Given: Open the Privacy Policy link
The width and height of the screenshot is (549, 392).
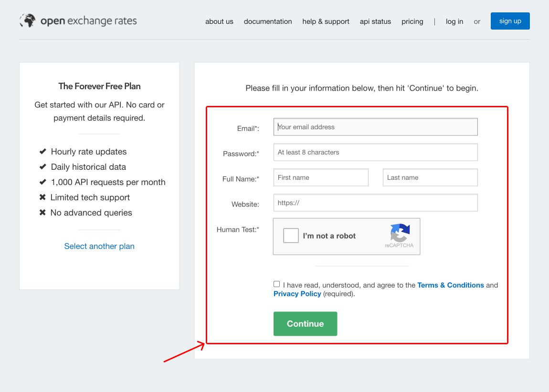Looking at the screenshot, I should [x=297, y=294].
